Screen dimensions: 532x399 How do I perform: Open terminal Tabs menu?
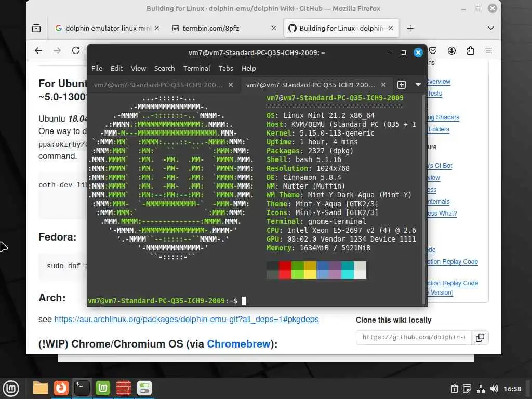coord(225,68)
